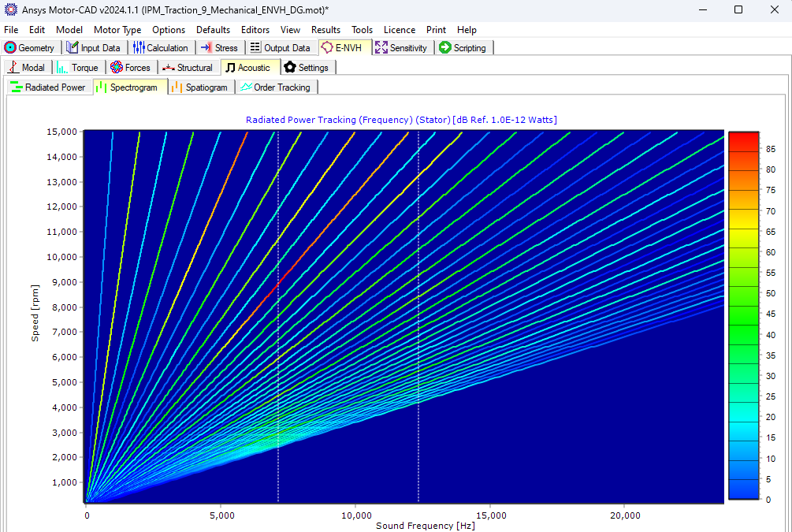Select the Stress analysis tab
The width and height of the screenshot is (792, 532).
point(220,47)
